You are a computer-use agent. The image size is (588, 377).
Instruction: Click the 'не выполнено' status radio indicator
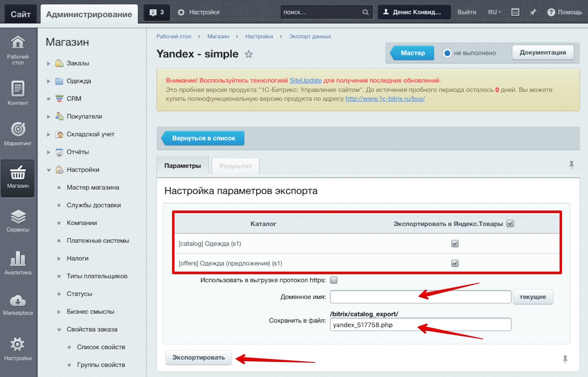(447, 53)
